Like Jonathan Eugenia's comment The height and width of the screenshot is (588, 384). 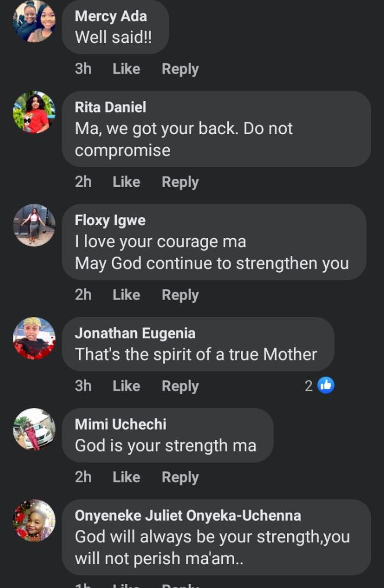point(126,386)
